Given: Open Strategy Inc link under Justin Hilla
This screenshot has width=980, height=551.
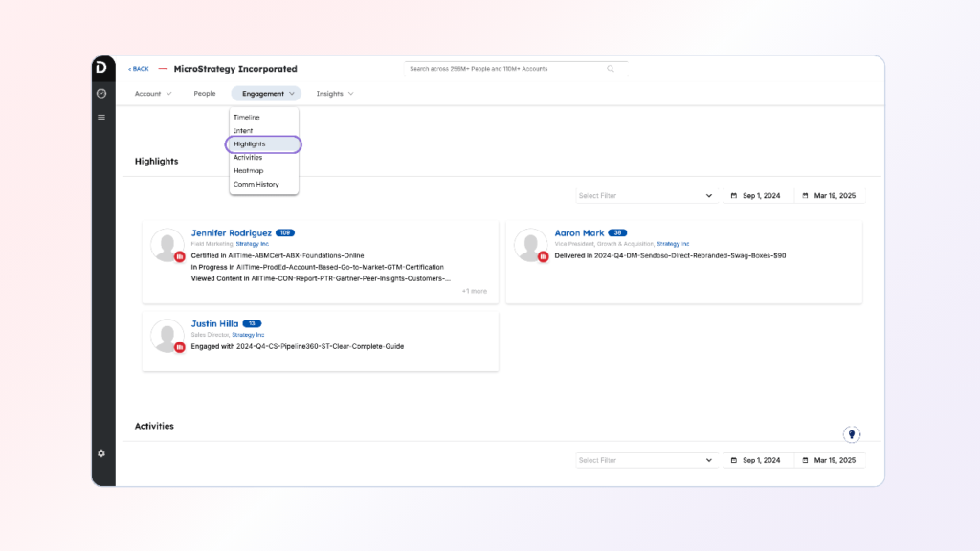Looking at the screenshot, I should [x=248, y=335].
